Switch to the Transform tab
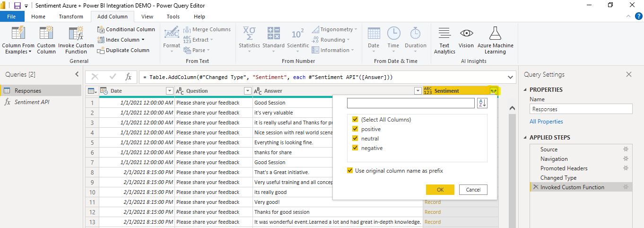Image resolution: width=644 pixels, height=228 pixels. click(71, 17)
